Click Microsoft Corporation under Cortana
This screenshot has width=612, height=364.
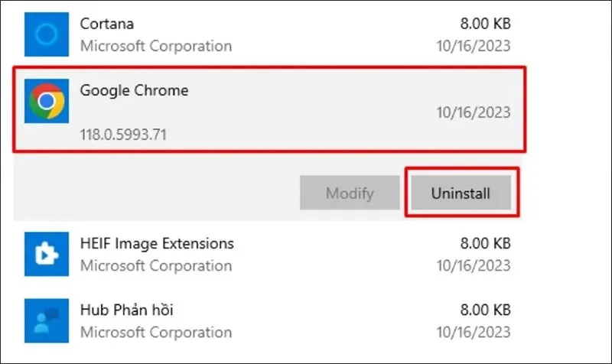(156, 46)
